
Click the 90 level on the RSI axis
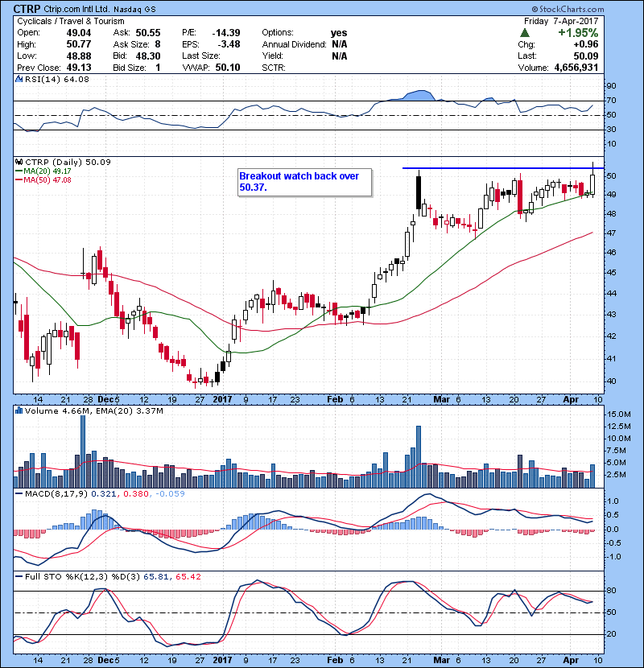point(611,86)
